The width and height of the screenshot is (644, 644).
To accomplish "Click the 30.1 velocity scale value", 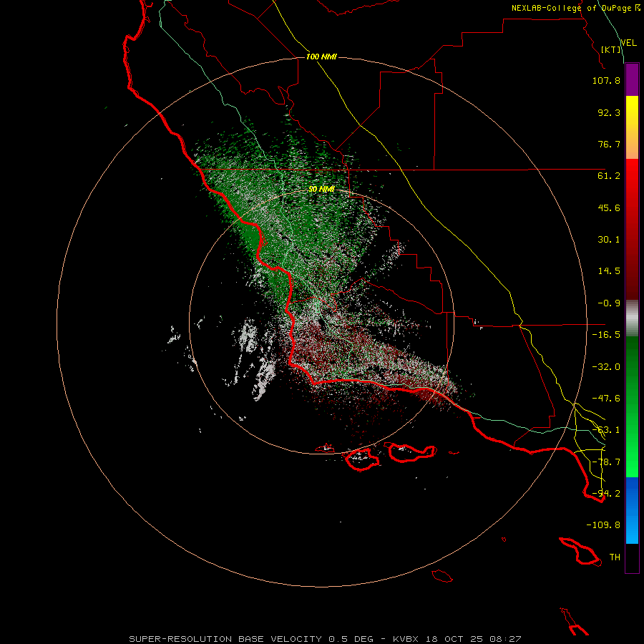I will (x=609, y=240).
